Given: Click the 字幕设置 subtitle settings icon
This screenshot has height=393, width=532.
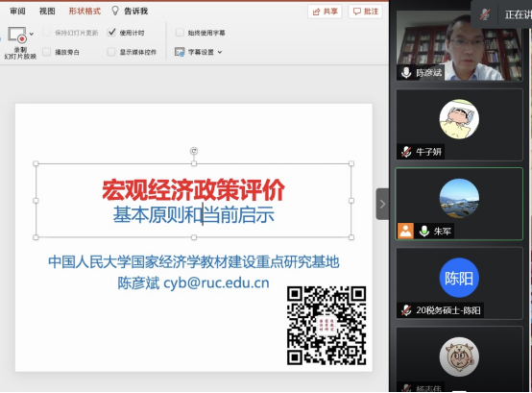Looking at the screenshot, I should (180, 52).
